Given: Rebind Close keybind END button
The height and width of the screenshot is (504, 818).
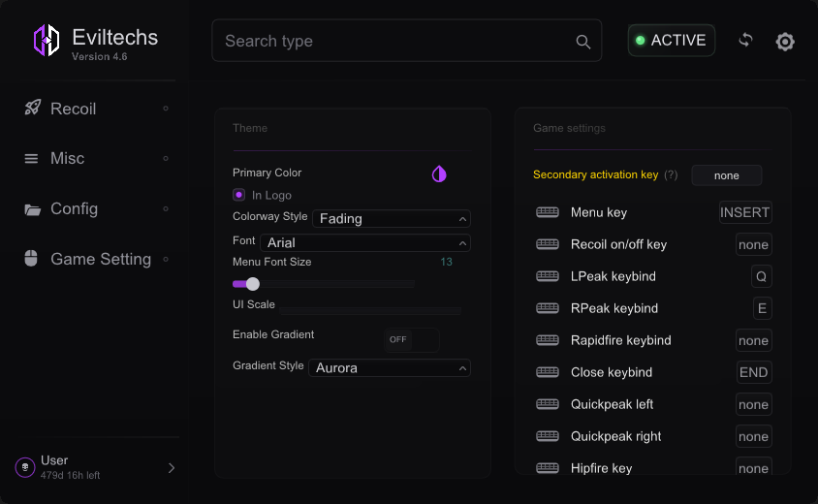Looking at the screenshot, I should (754, 372).
